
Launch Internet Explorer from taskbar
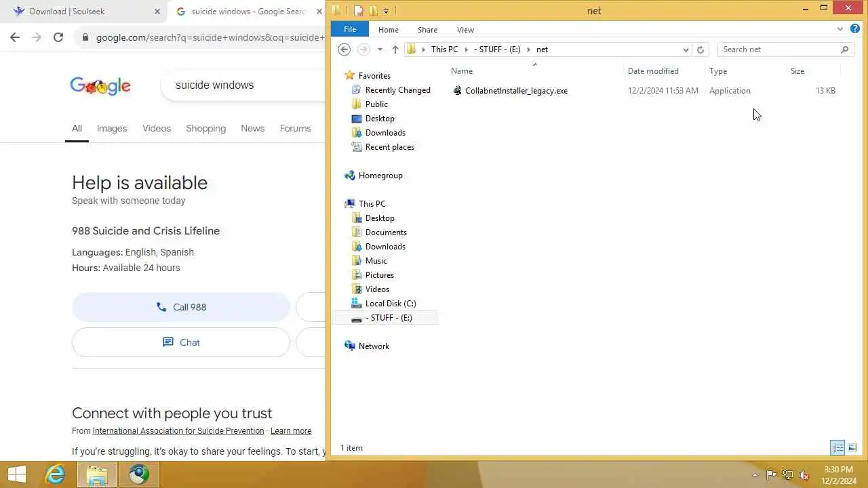point(55,474)
